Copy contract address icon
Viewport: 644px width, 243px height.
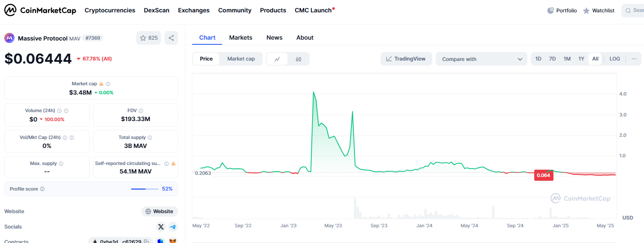(x=146, y=241)
